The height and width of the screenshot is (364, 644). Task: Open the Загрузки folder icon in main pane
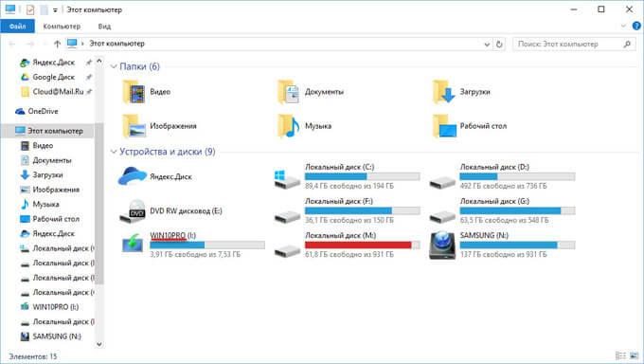pyautogui.click(x=443, y=92)
